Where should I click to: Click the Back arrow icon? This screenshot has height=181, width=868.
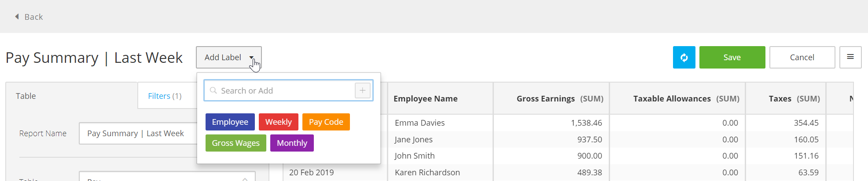point(17,17)
